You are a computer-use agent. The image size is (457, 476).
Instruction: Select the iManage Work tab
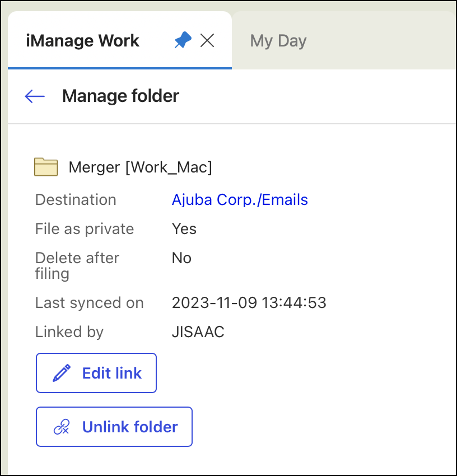83,41
